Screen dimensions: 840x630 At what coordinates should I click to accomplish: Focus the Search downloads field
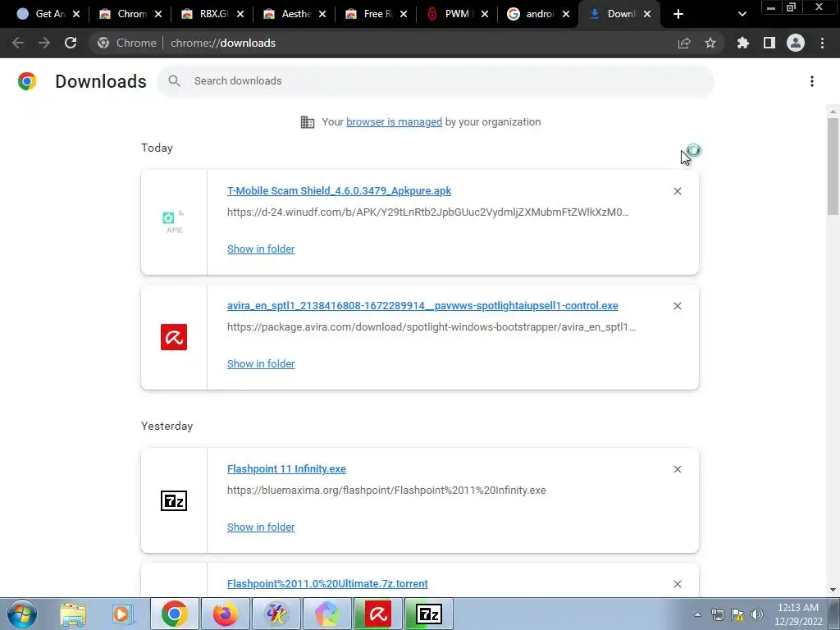click(436, 81)
